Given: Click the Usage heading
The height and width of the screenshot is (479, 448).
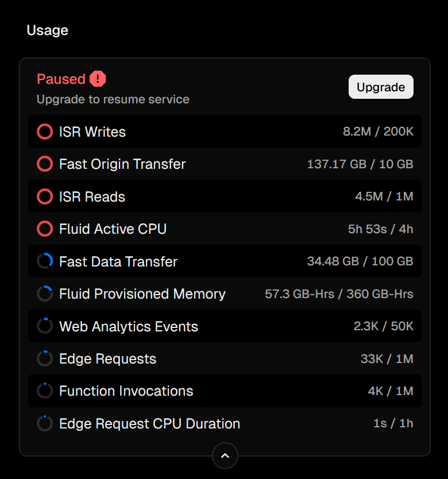Looking at the screenshot, I should (x=47, y=30).
